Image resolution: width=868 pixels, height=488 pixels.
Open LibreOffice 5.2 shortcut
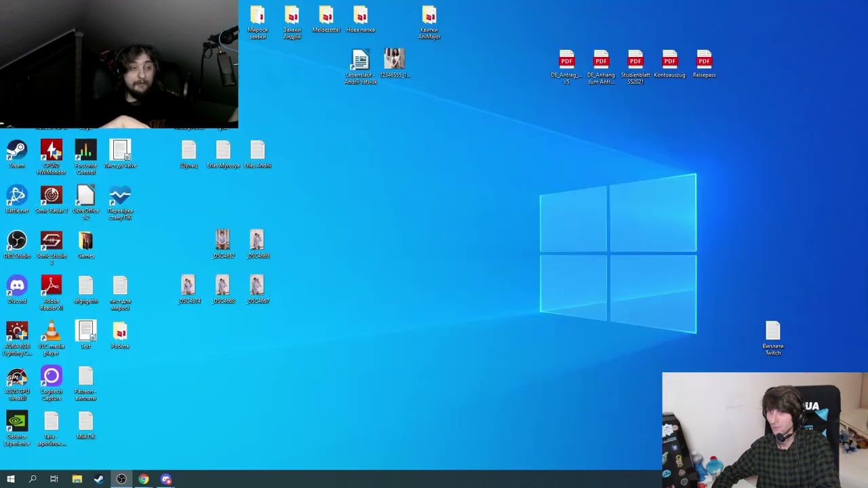click(85, 202)
